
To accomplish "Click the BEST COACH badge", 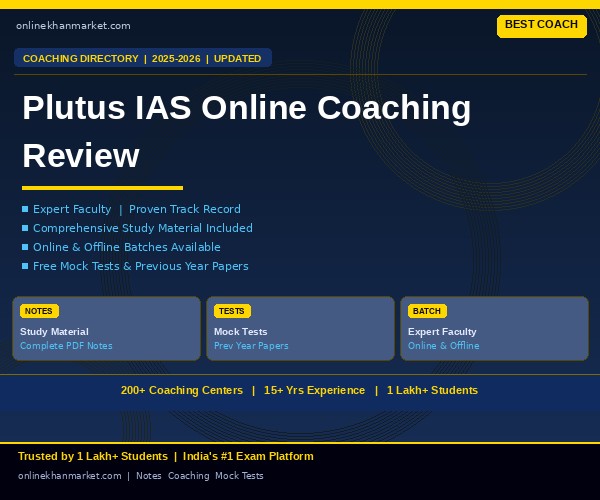I will [x=541, y=26].
